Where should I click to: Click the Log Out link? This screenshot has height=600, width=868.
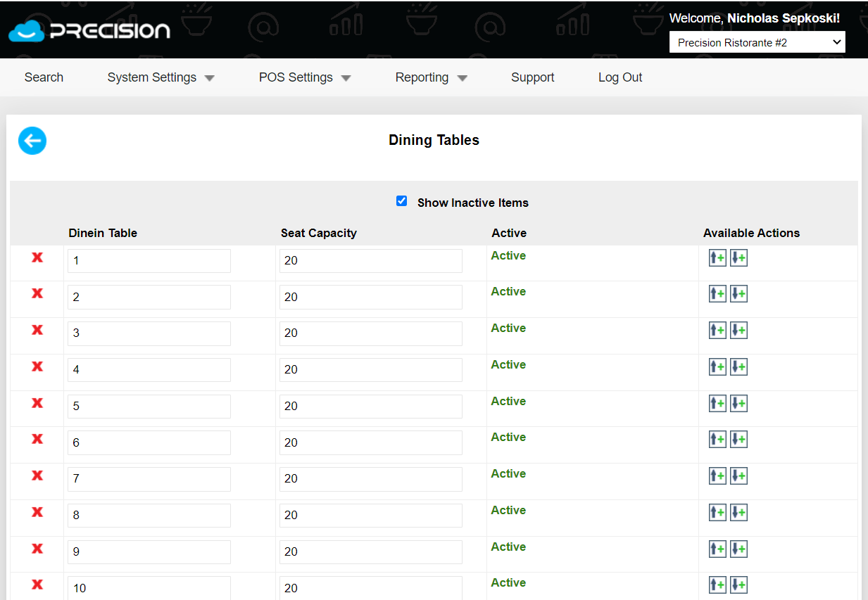pyautogui.click(x=620, y=77)
